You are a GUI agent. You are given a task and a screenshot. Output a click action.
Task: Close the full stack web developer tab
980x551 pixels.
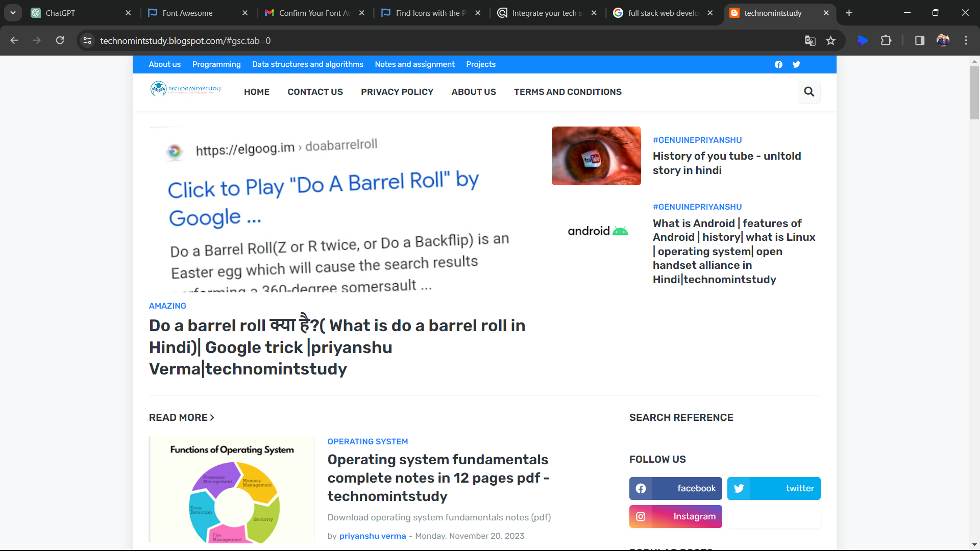pyautogui.click(x=710, y=13)
